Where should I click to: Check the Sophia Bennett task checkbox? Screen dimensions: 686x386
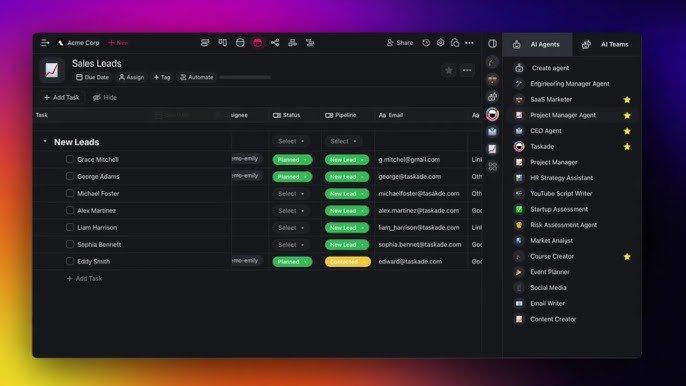tap(70, 245)
